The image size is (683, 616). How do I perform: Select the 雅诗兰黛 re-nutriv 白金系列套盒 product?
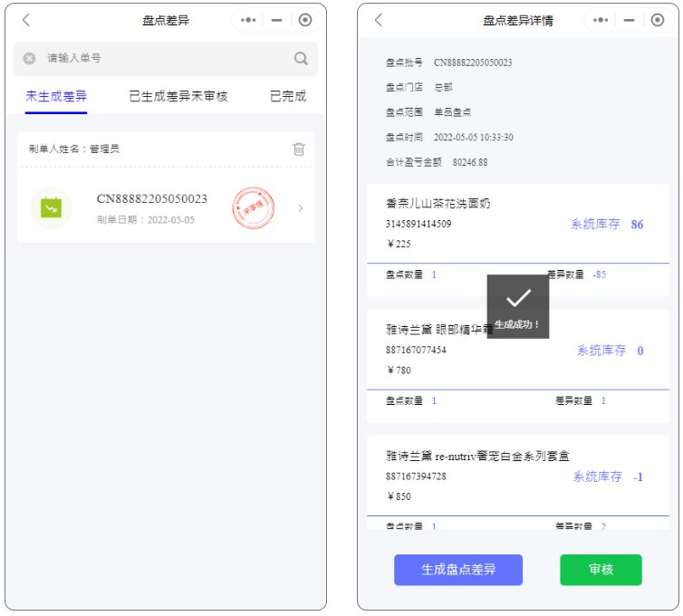[x=477, y=457]
